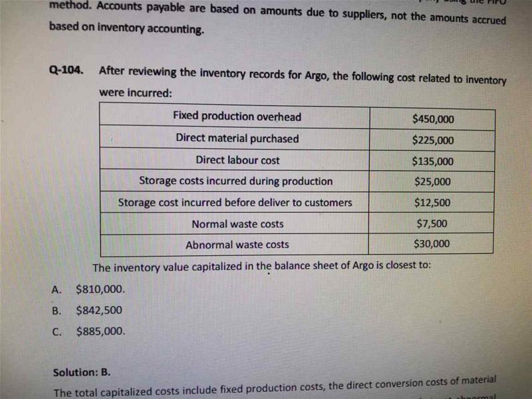Choose answer option B $842,500
This screenshot has width=532, height=399.
pos(99,310)
